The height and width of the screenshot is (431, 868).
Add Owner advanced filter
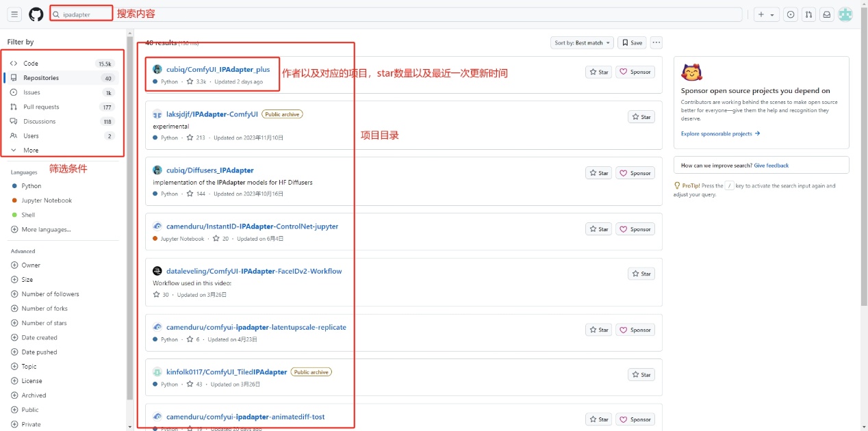tap(31, 265)
